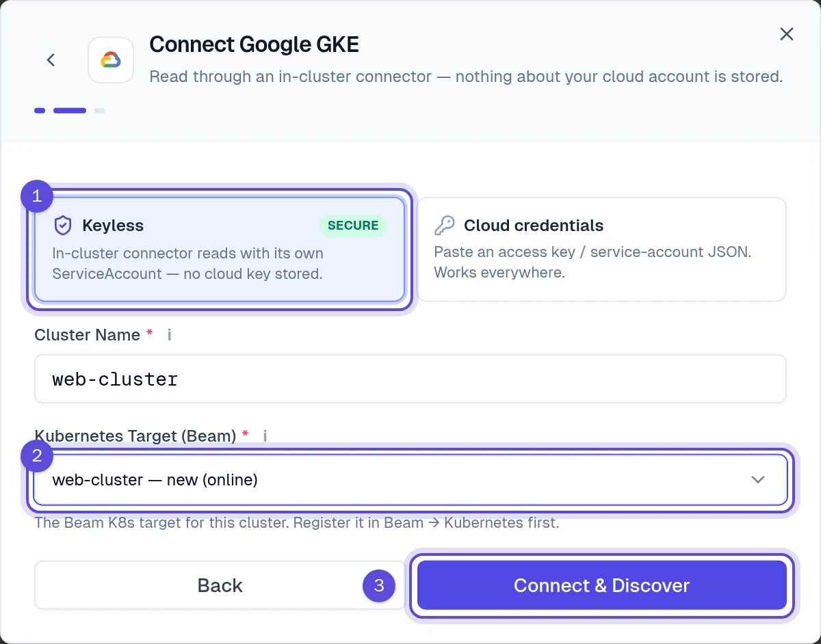Click the second active progress step bar

pyautogui.click(x=70, y=110)
